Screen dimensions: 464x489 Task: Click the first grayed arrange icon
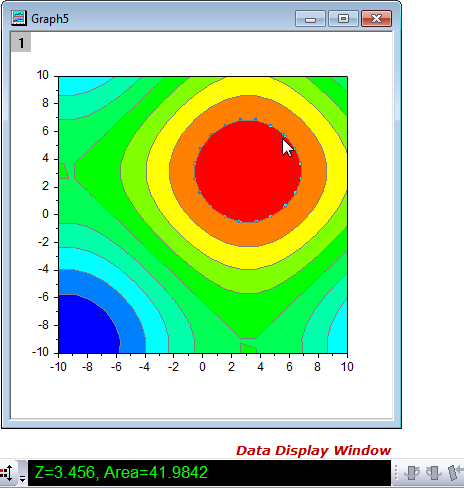tap(412, 473)
